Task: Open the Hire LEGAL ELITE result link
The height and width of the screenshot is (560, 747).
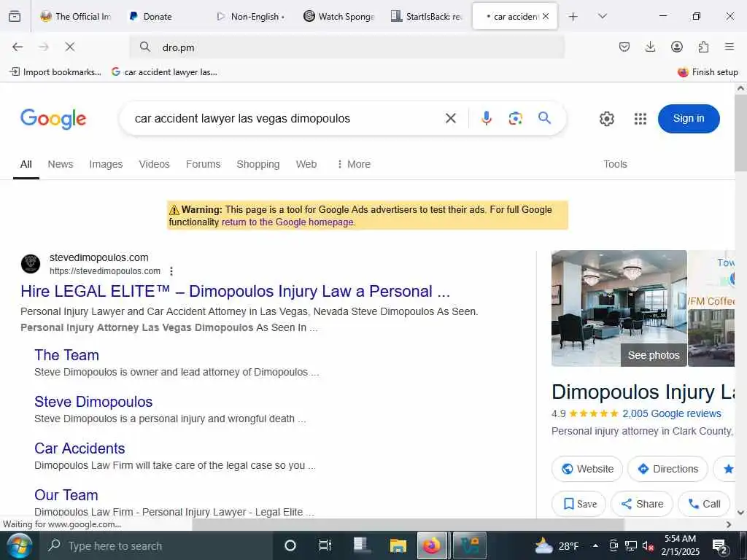Action: (x=235, y=291)
